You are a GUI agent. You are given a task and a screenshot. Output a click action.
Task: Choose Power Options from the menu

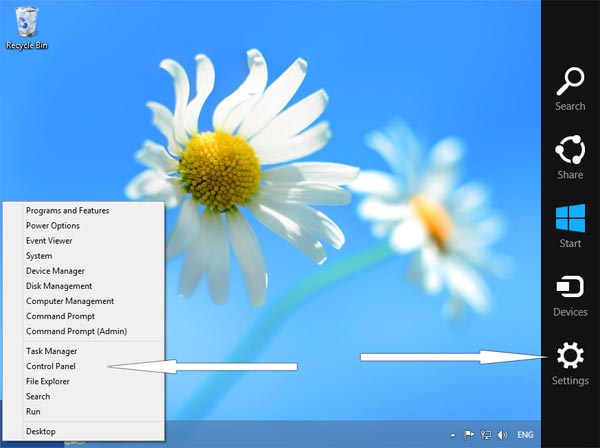tap(52, 226)
